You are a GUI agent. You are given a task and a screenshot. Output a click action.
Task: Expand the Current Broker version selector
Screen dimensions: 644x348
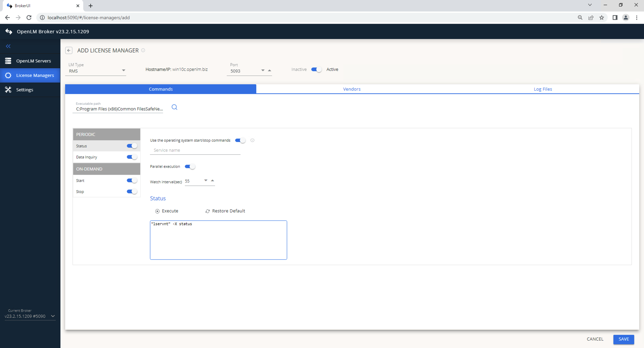click(x=53, y=316)
